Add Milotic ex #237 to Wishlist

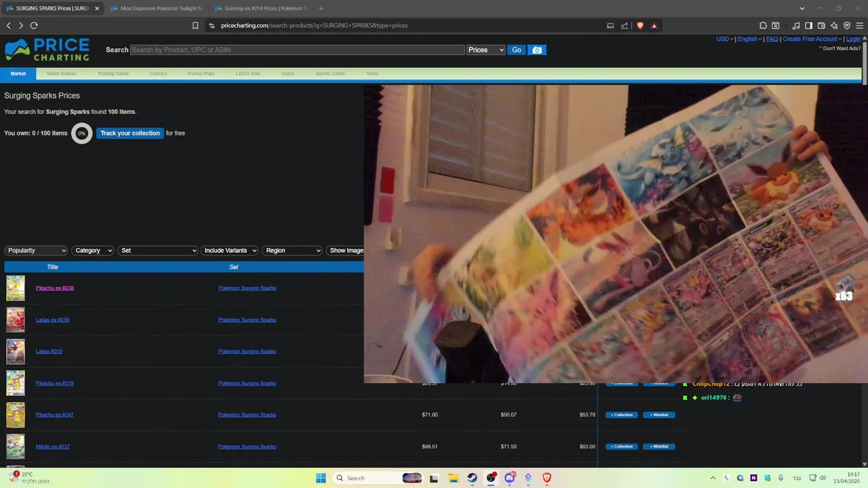pyautogui.click(x=659, y=447)
